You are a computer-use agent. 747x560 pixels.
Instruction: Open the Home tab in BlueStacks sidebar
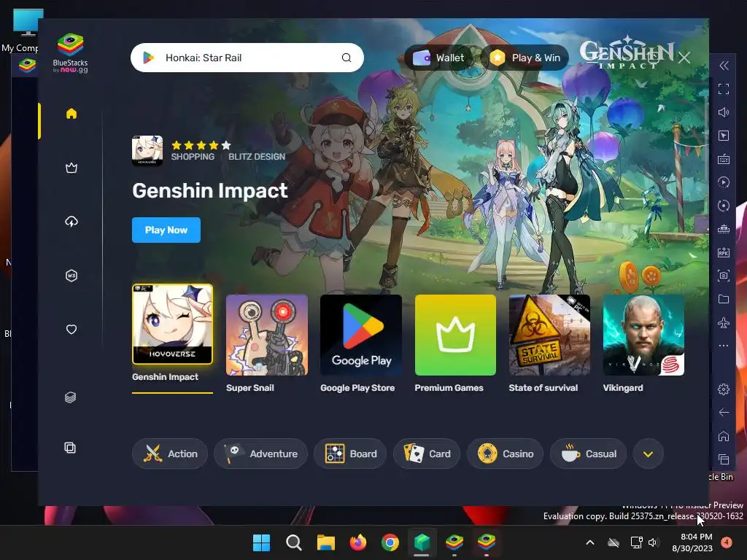pyautogui.click(x=71, y=114)
